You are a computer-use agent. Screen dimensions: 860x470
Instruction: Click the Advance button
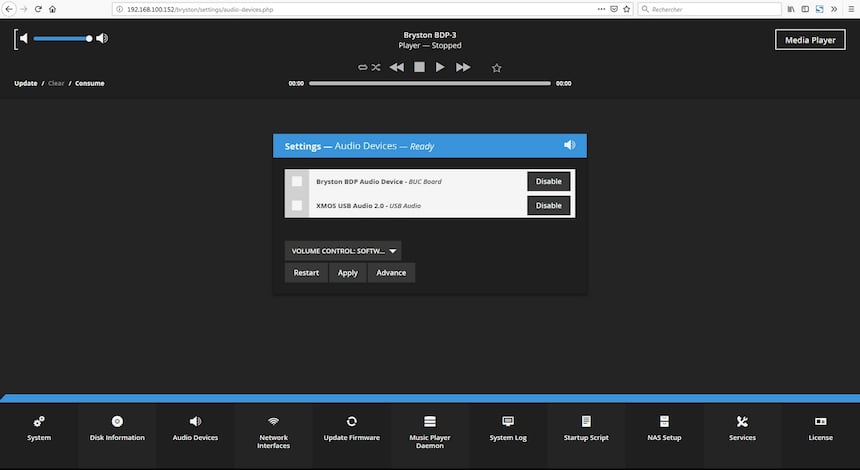point(391,273)
